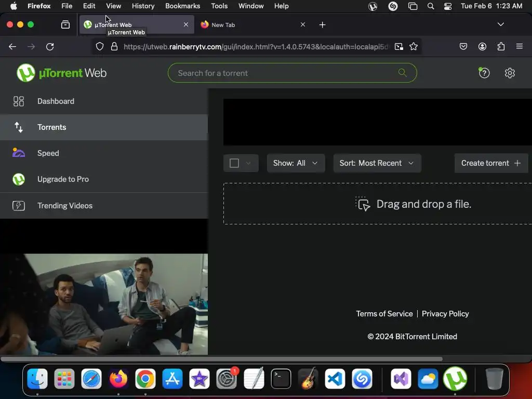The width and height of the screenshot is (532, 399).
Task: Open the Privacy Policy link
Action: [x=445, y=314]
